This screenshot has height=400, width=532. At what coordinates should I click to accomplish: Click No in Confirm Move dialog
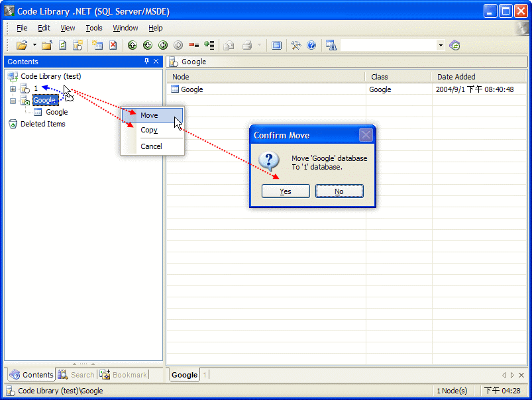point(339,191)
